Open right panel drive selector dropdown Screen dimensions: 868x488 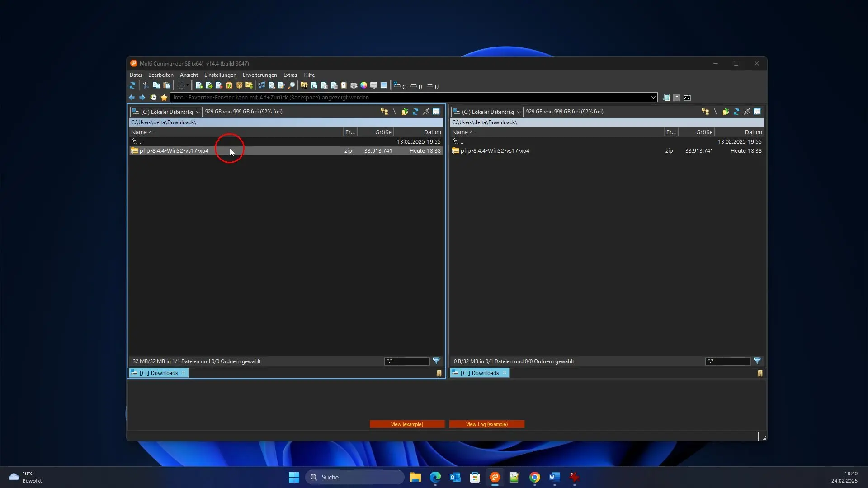pos(487,112)
